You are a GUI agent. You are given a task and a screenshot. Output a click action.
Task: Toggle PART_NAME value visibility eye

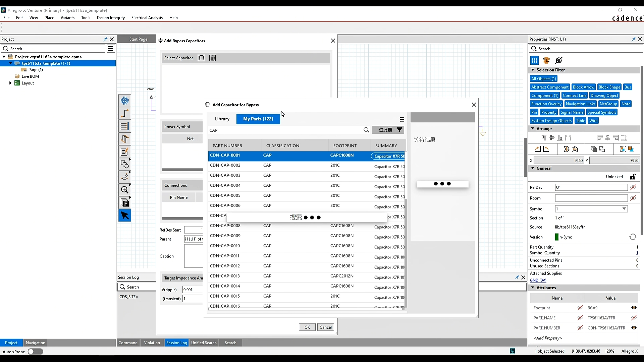coord(634,318)
